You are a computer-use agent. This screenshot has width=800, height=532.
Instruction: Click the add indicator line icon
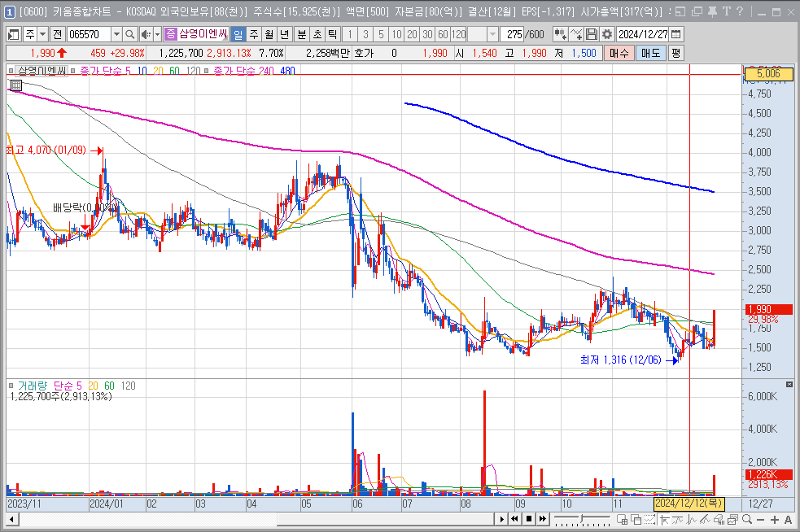click(x=576, y=34)
